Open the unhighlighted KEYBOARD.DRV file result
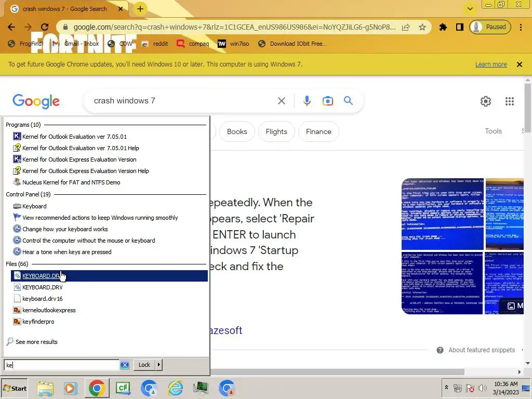 tap(38, 287)
